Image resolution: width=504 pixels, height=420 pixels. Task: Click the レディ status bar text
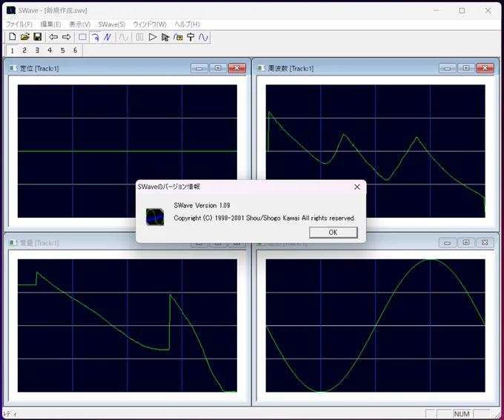click(x=10, y=414)
